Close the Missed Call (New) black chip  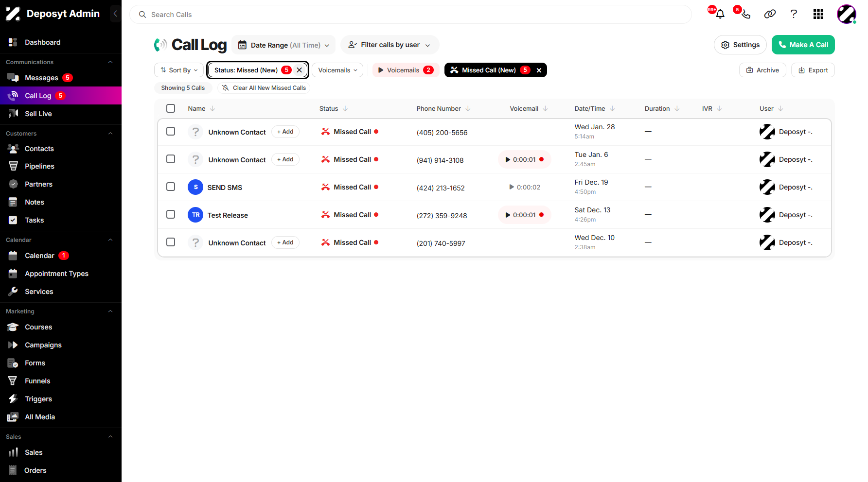point(539,70)
